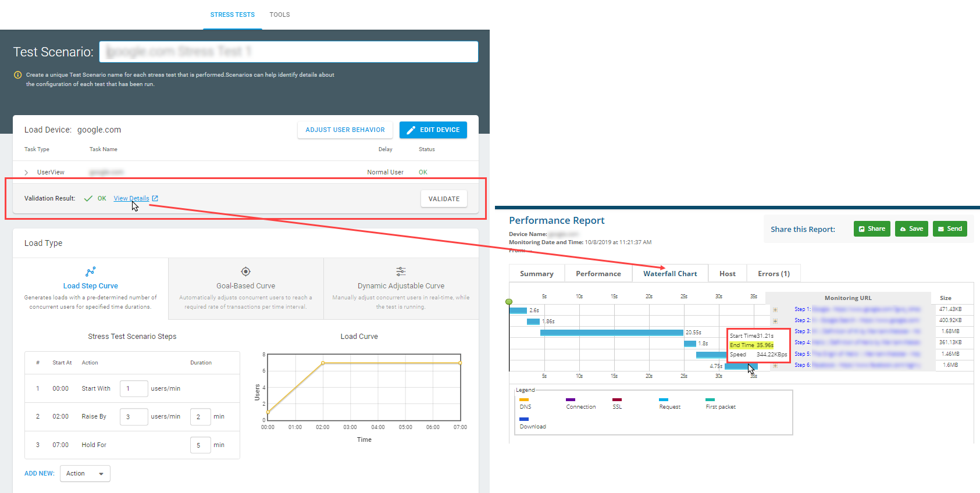Expand the Step 2 row plus icon
Viewport: 980px width, 493px height.
click(x=775, y=321)
